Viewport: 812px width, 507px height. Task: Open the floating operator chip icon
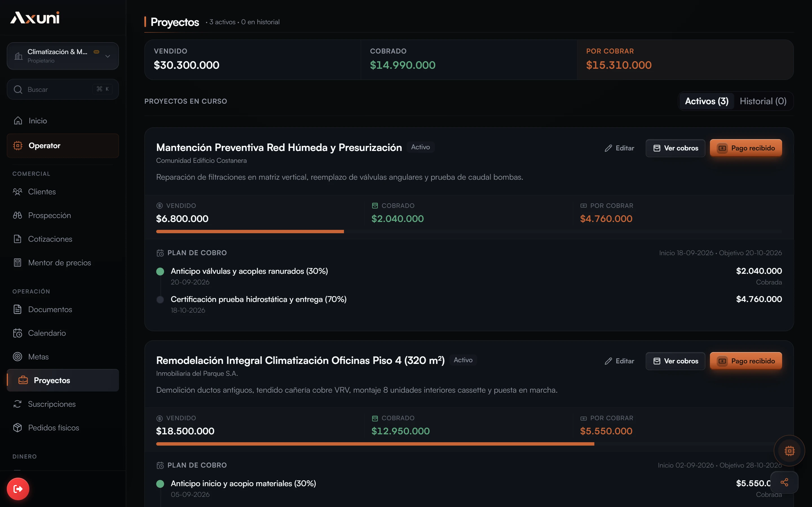789,451
